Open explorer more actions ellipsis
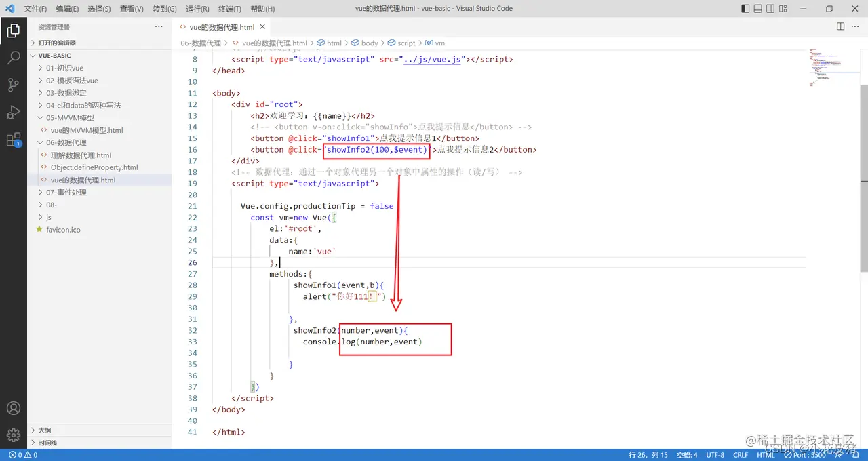This screenshot has width=868, height=461. (x=159, y=26)
